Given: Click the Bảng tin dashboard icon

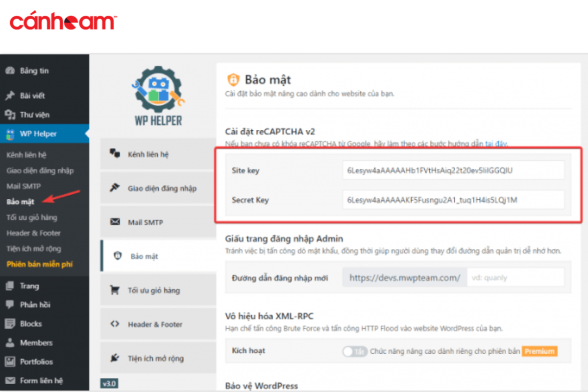Looking at the screenshot, I should pos(10,71).
